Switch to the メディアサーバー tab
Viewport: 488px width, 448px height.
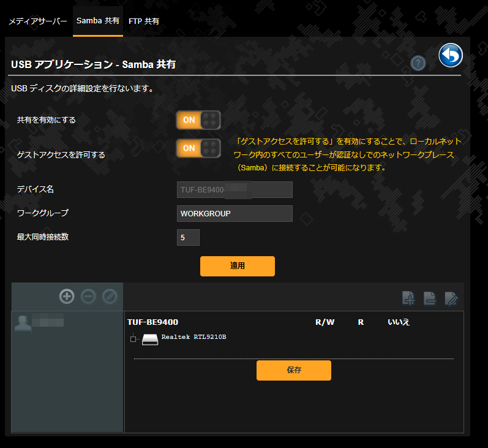click(x=37, y=21)
